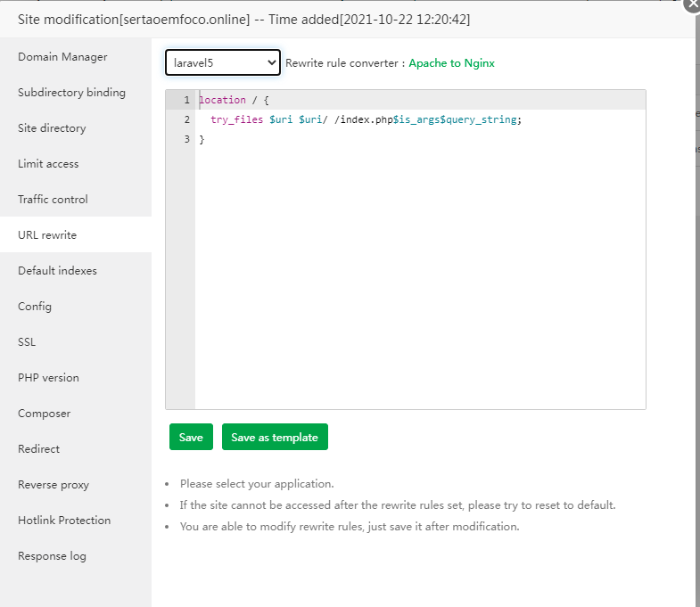The image size is (700, 607).
Task: Save the rewrite rules
Action: [191, 437]
